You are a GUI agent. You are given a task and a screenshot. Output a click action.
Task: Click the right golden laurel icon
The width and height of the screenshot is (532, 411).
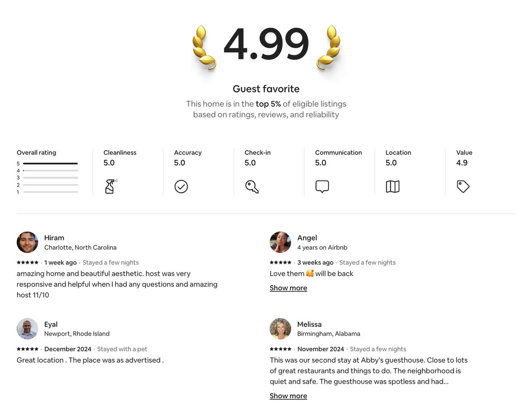click(329, 48)
